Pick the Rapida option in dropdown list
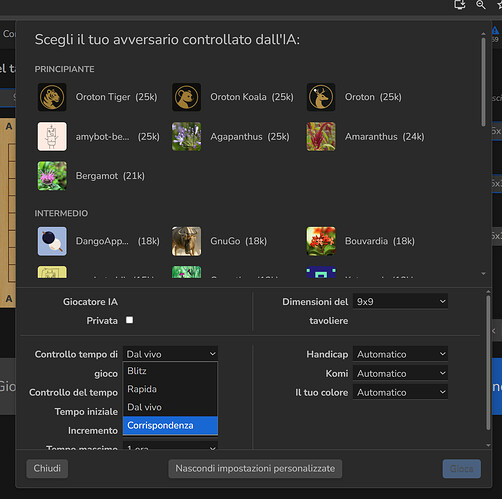This screenshot has height=499, width=502. 170,389
